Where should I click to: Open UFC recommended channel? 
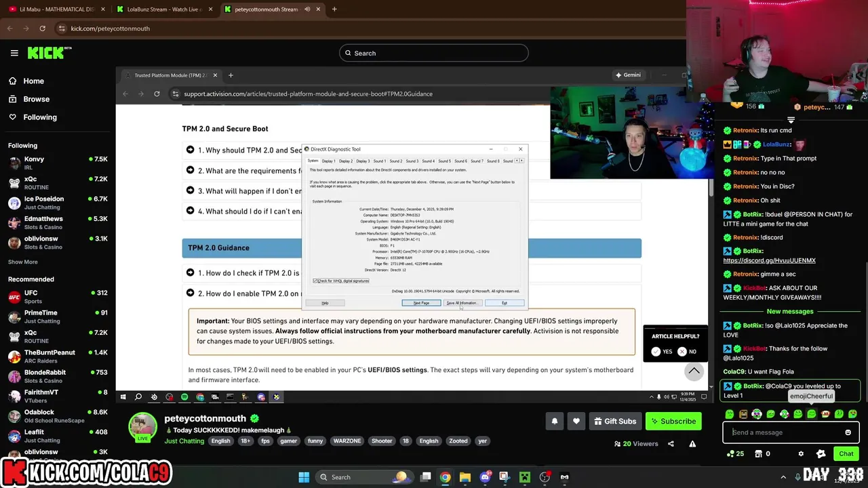(58, 297)
